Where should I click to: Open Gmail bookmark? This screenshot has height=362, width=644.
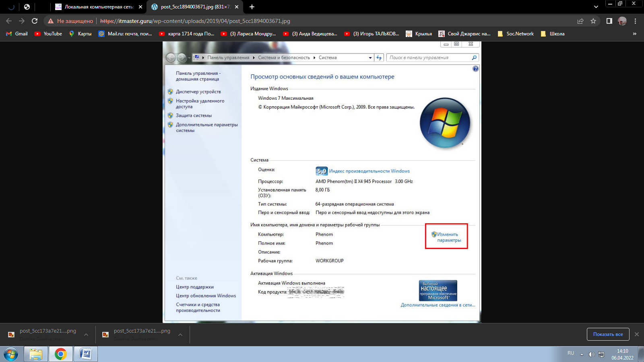pyautogui.click(x=17, y=34)
